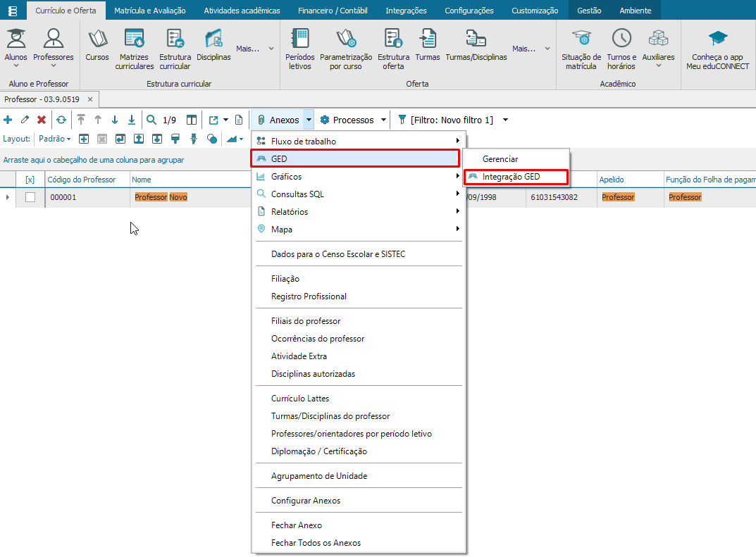Open the Cursos ribbon icon
The height and width of the screenshot is (557, 756).
(97, 45)
